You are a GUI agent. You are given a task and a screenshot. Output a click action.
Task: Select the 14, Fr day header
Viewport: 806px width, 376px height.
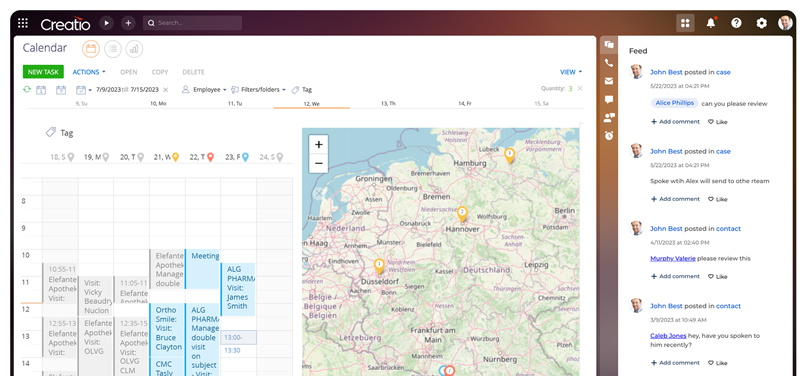[x=465, y=103]
